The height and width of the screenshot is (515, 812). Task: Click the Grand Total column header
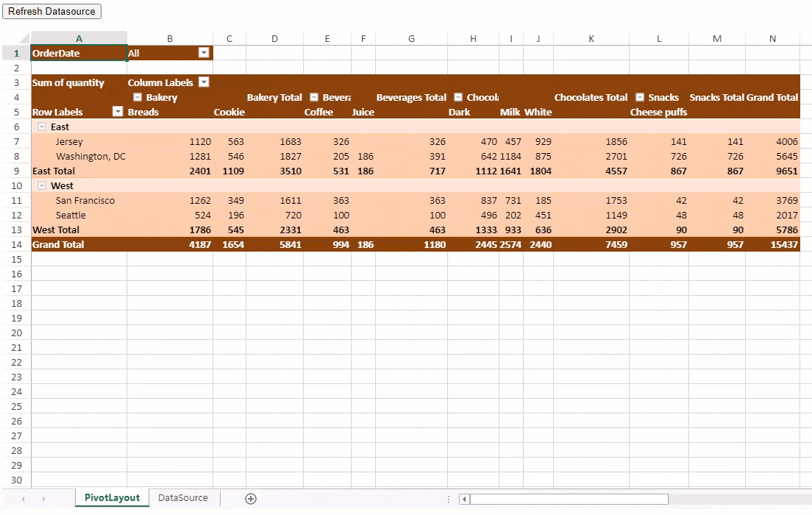coord(772,97)
